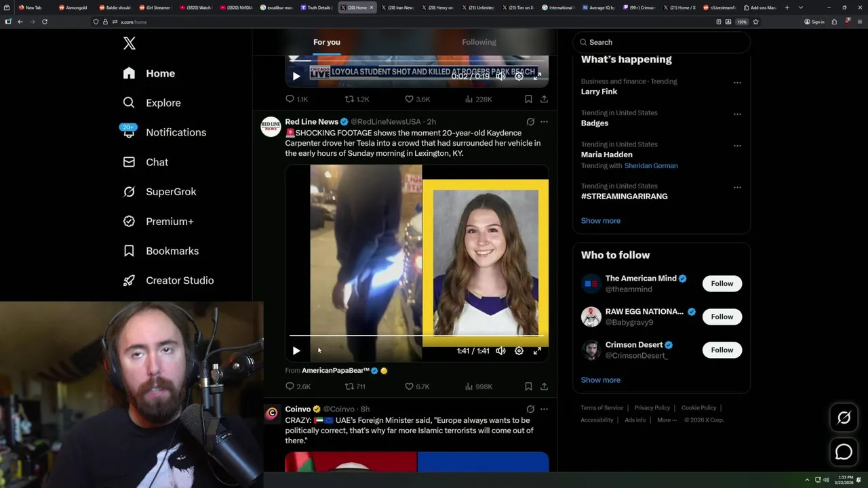The width and height of the screenshot is (868, 488).
Task: Open more options for #STREAMINGARIRANG trend
Action: click(x=737, y=188)
